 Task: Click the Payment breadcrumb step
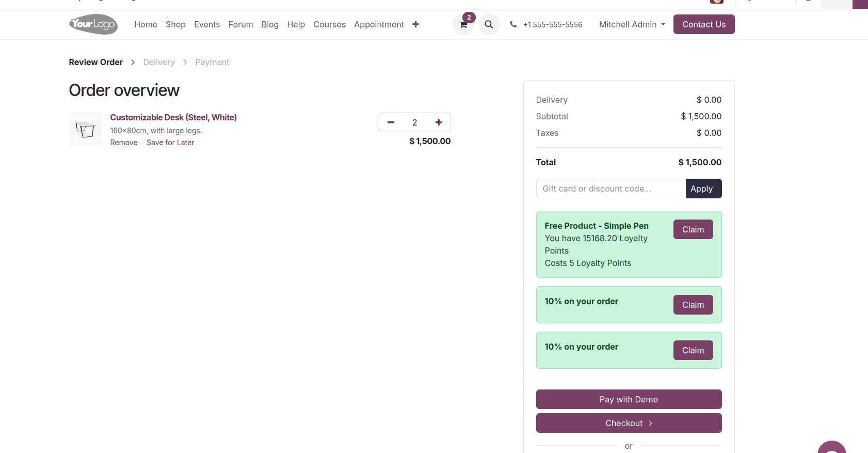coord(212,62)
